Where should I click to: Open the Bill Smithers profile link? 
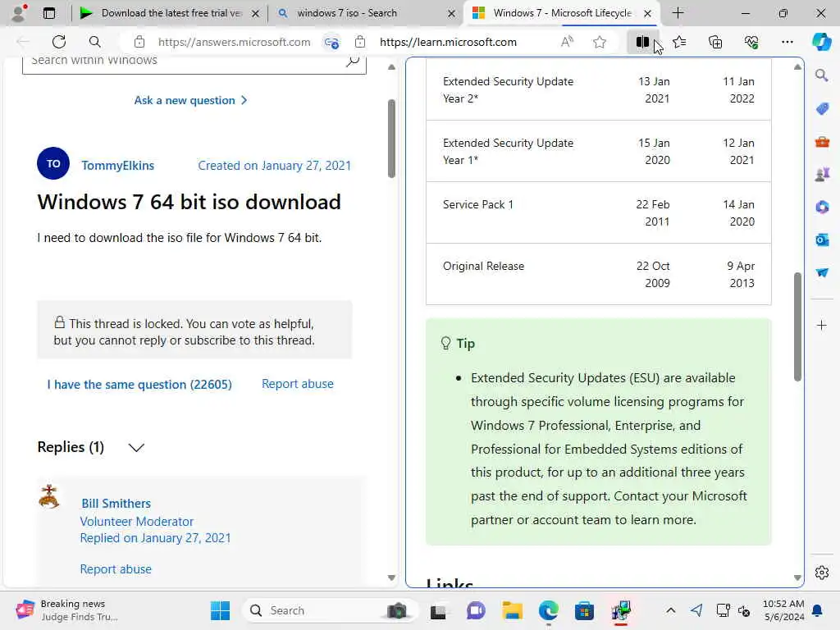pyautogui.click(x=116, y=504)
